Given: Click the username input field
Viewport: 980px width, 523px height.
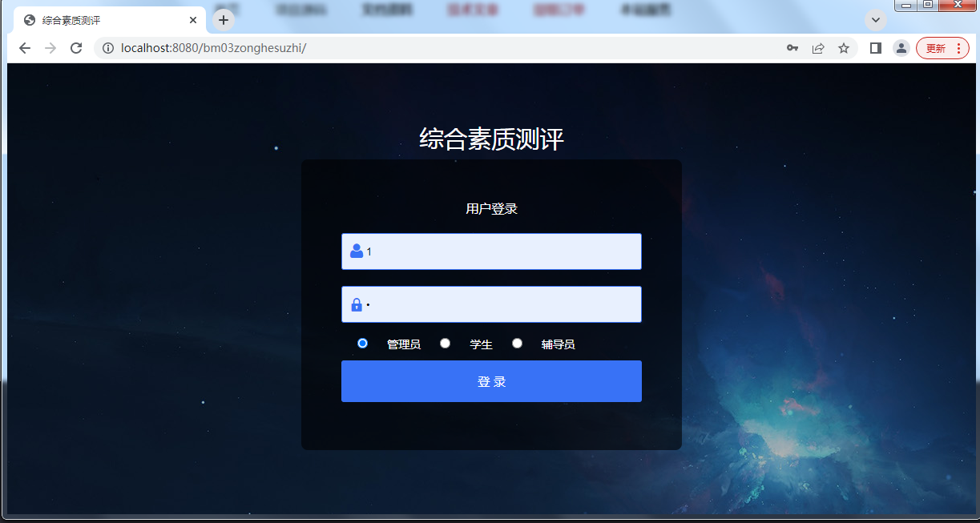Looking at the screenshot, I should tap(491, 251).
